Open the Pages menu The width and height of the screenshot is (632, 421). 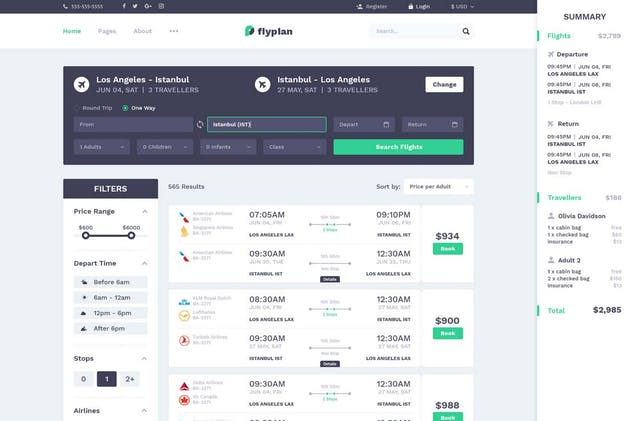tap(107, 31)
